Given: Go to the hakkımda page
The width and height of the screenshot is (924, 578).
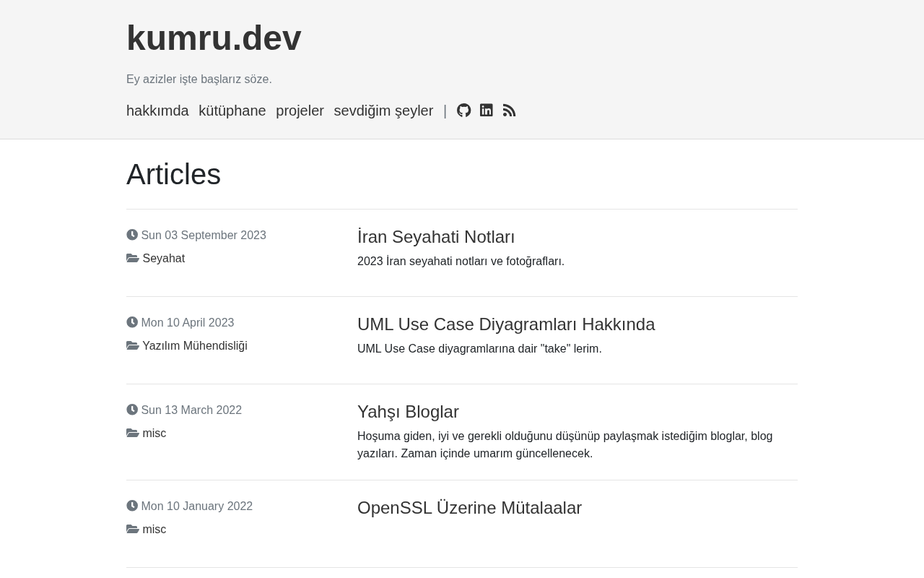Looking at the screenshot, I should point(157,111).
